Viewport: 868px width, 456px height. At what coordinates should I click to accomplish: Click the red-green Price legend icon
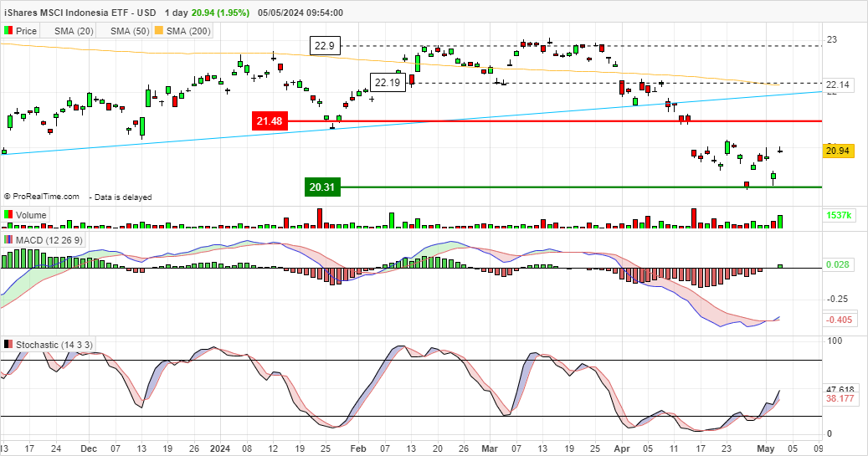point(8,31)
